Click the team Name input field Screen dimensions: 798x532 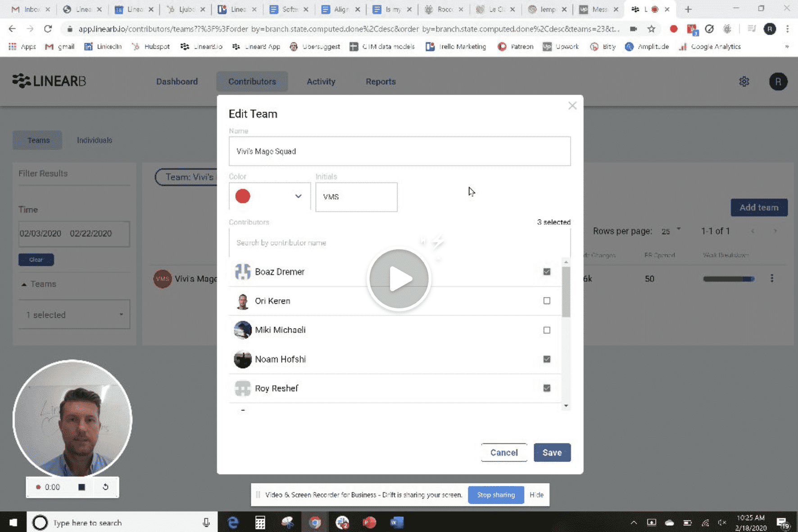pyautogui.click(x=399, y=151)
